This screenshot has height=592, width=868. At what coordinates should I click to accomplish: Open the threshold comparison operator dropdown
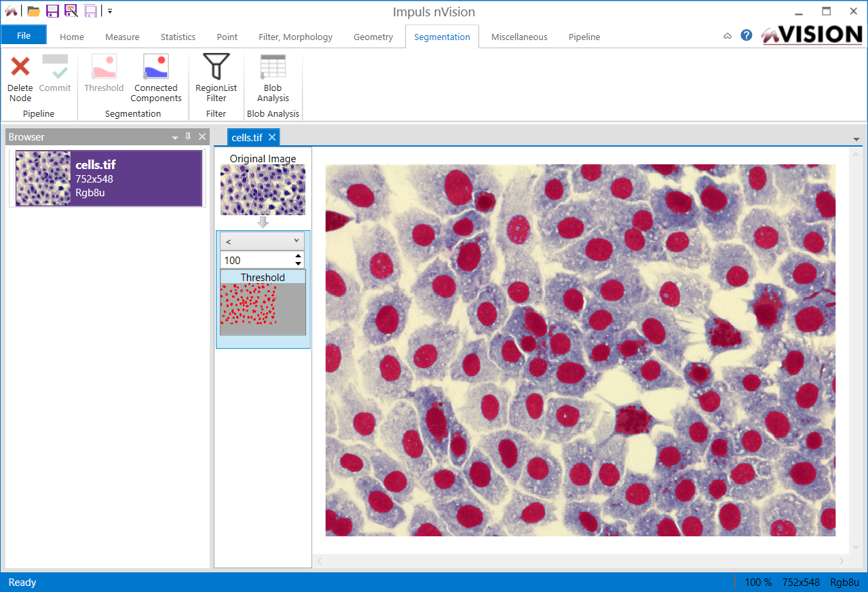coord(262,241)
